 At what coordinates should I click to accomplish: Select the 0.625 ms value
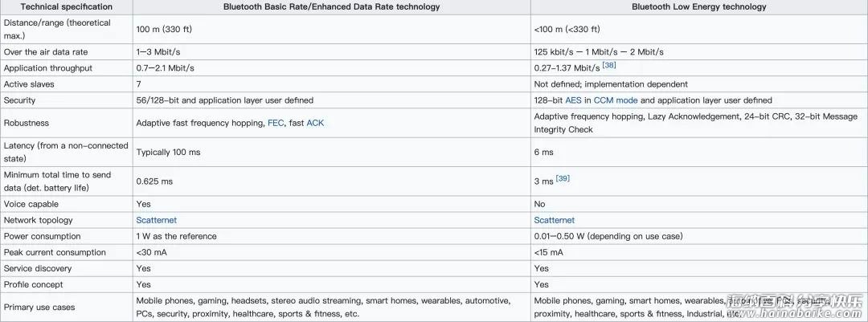[x=155, y=181]
